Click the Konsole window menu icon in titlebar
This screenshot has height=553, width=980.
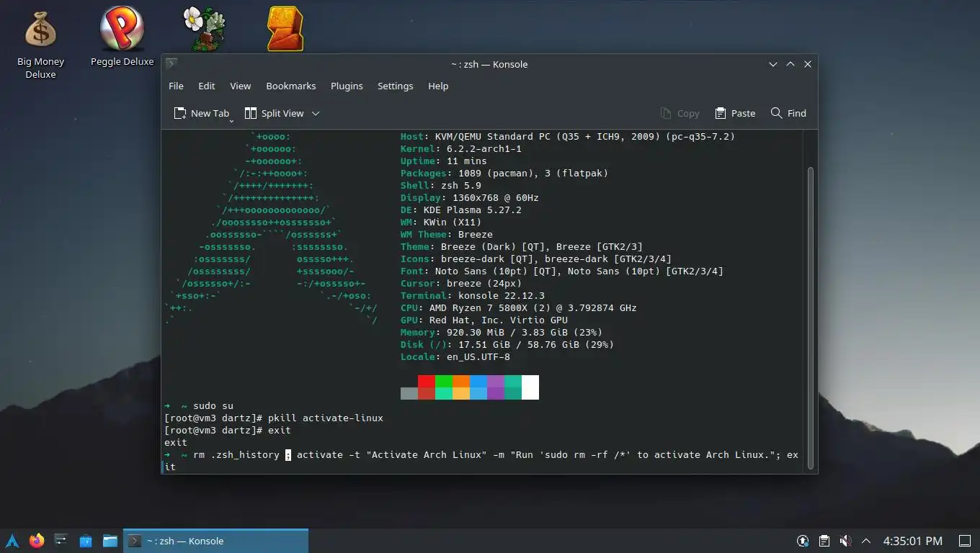click(171, 63)
